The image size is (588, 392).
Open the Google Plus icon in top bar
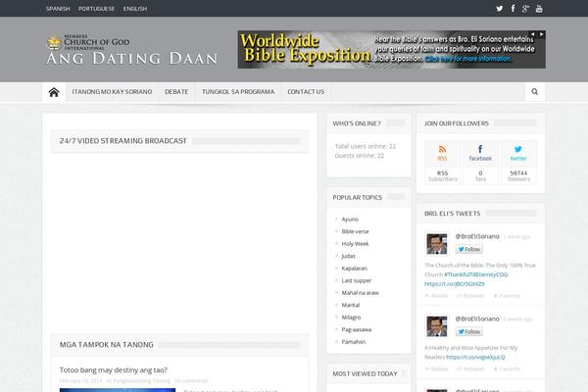point(525,8)
